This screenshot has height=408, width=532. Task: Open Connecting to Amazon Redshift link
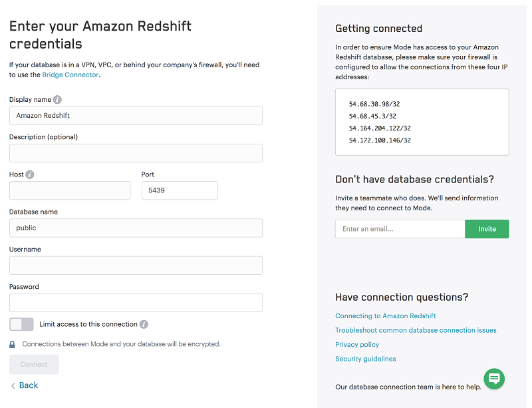386,316
